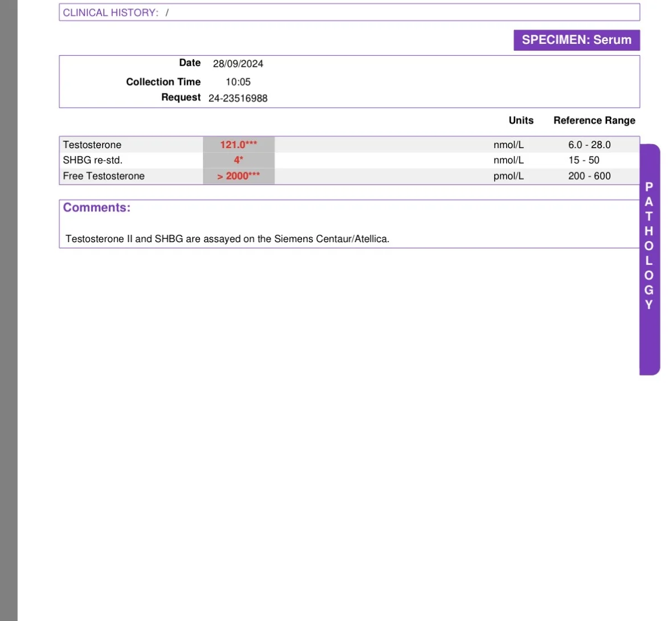Screen dimensions: 672x621
Task: Click the SHBG reference range 15 - 50
Action: click(x=584, y=160)
